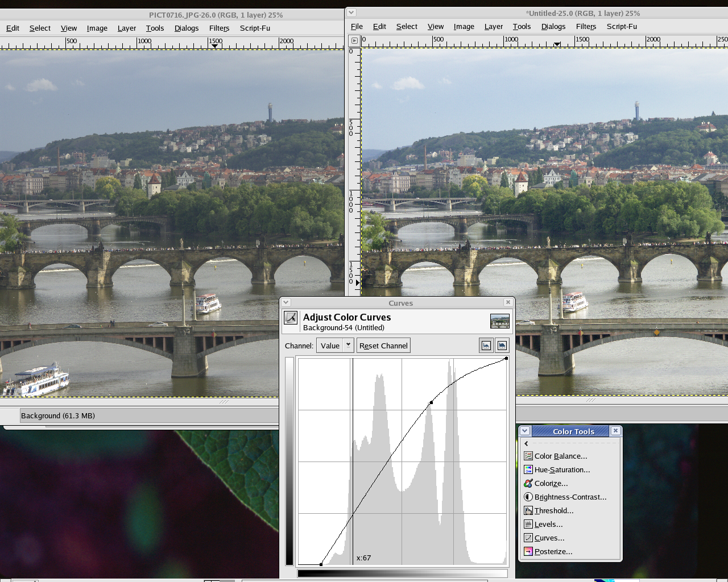The image size is (728, 582).
Task: Open Curves entry in Color Tools
Action: (x=549, y=538)
